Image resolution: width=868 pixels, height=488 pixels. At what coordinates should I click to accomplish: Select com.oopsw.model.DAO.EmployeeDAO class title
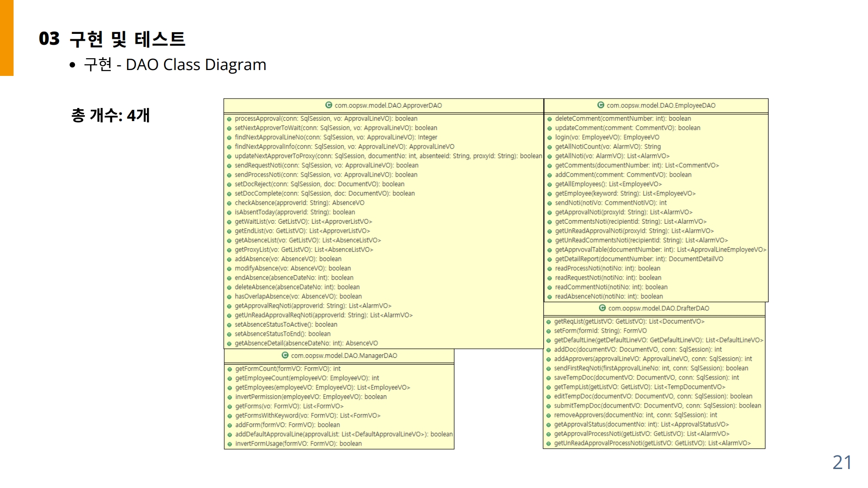click(660, 105)
